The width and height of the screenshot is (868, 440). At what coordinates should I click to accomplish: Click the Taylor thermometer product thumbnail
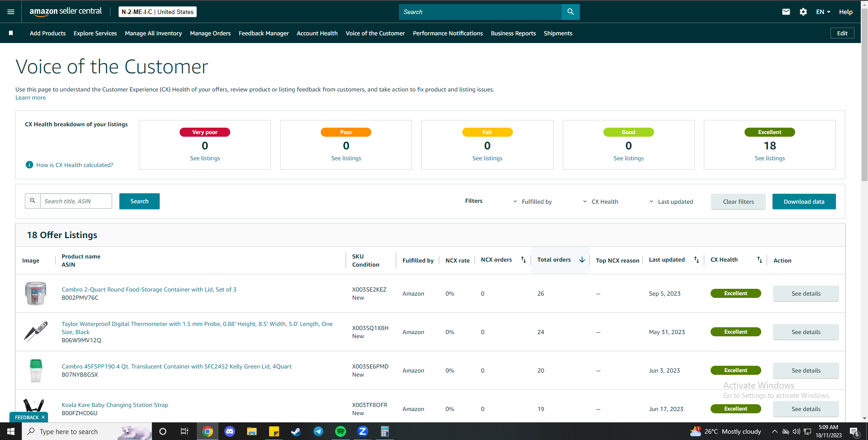pos(36,332)
